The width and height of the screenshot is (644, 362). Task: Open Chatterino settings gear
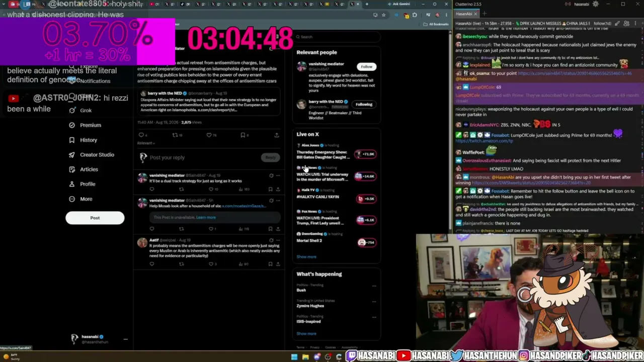(596, 4)
